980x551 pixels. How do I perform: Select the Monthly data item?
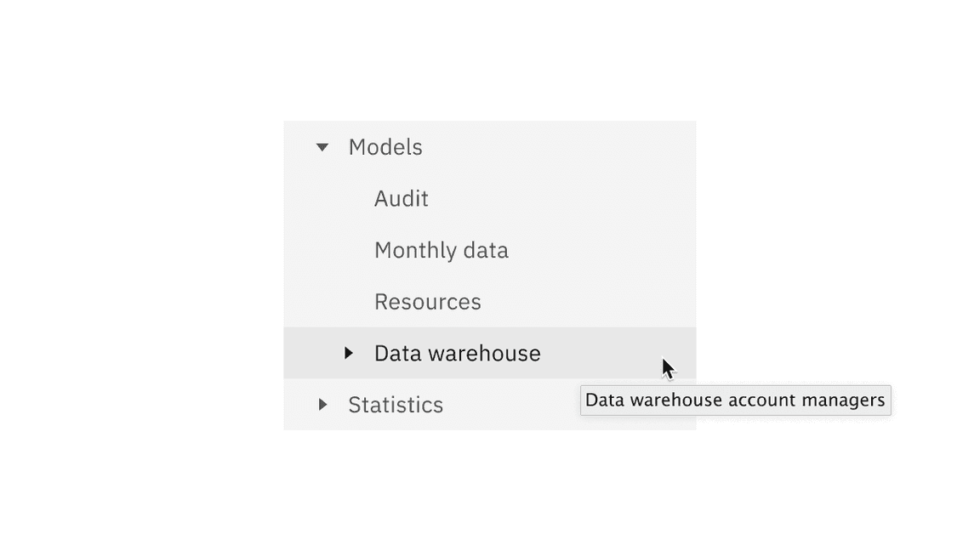pos(442,250)
